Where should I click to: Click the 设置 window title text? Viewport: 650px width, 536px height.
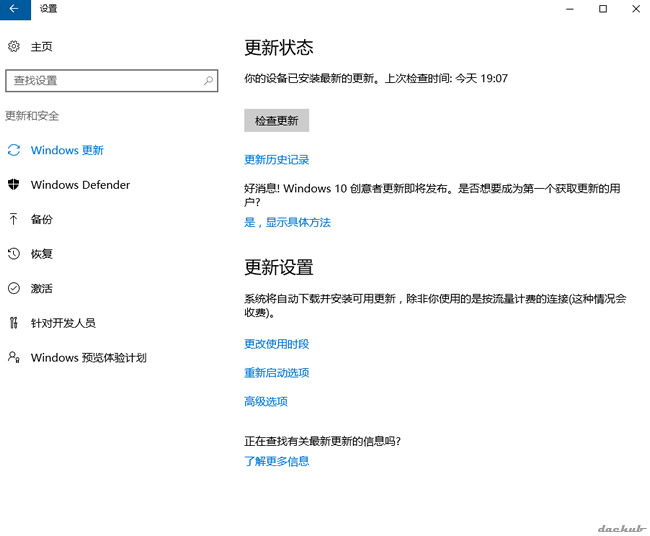49,9
